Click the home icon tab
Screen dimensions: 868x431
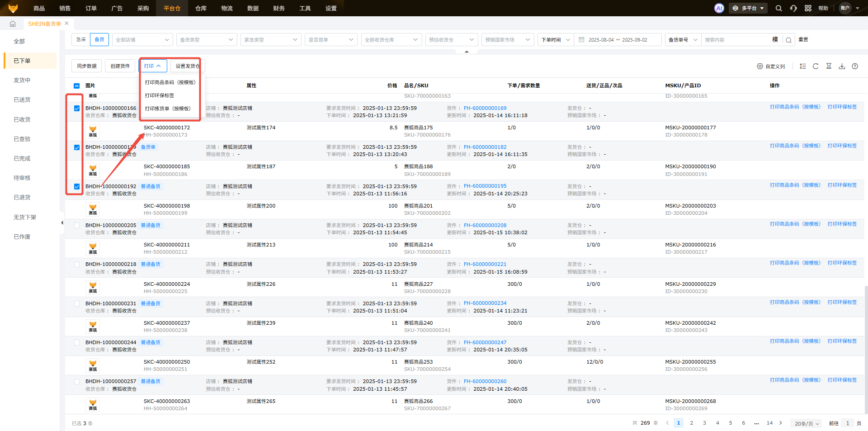[x=13, y=24]
